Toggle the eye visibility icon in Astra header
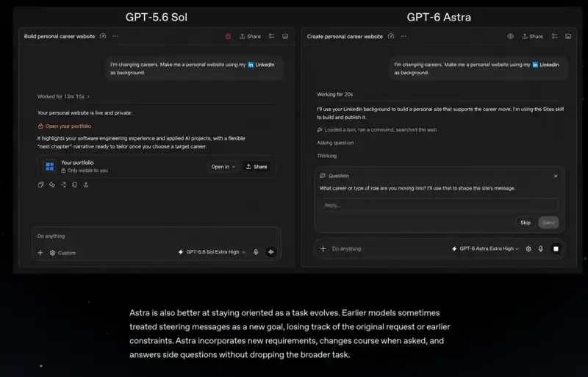588x377 pixels. click(x=510, y=37)
